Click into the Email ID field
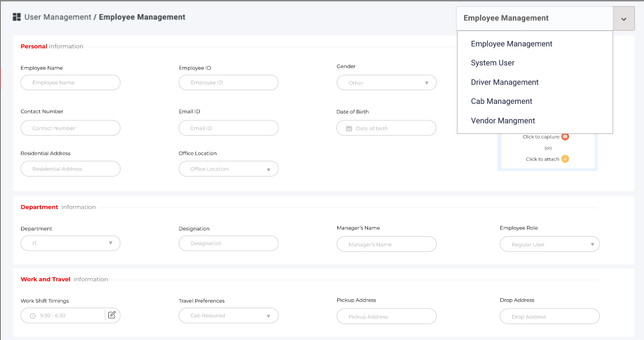The width and height of the screenshot is (644, 340). (228, 128)
